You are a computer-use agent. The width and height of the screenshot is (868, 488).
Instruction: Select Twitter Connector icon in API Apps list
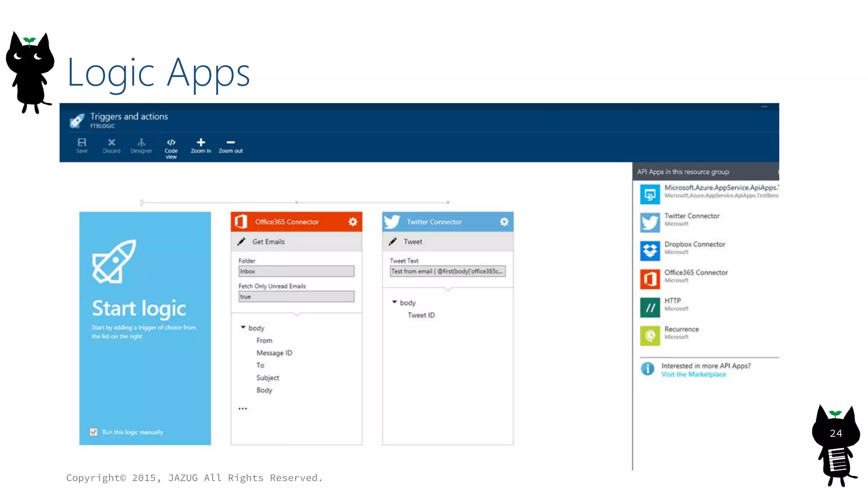pyautogui.click(x=650, y=223)
